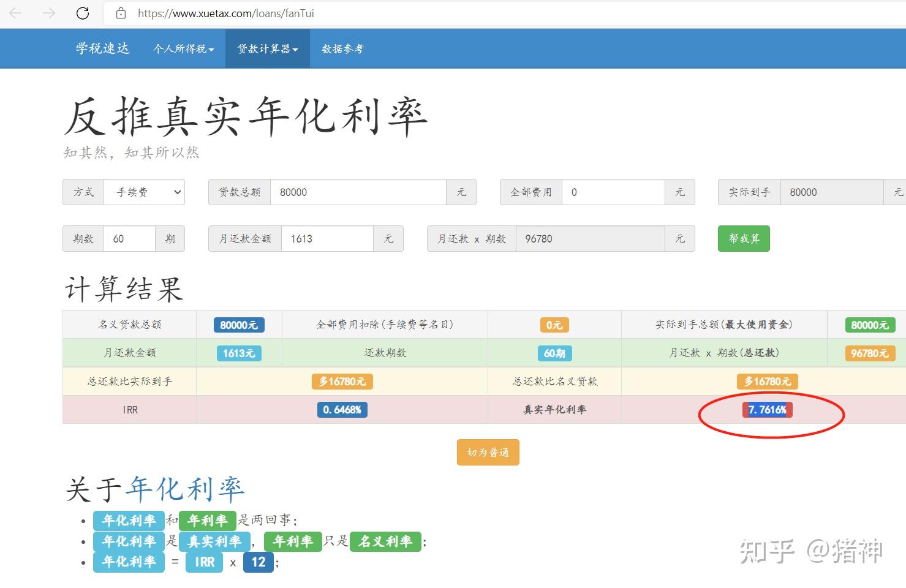The height and width of the screenshot is (588, 906).
Task: Click the 月还款 x 期数 field
Action: (590, 238)
